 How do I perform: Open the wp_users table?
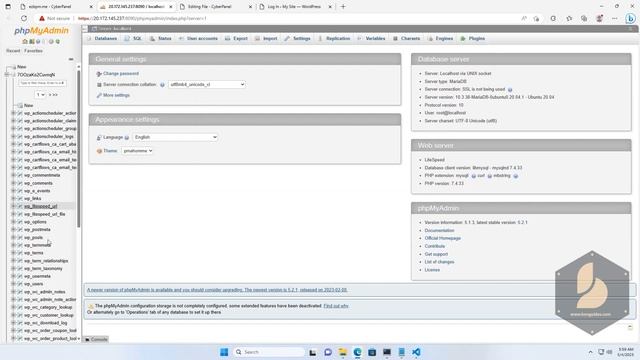(x=33, y=284)
